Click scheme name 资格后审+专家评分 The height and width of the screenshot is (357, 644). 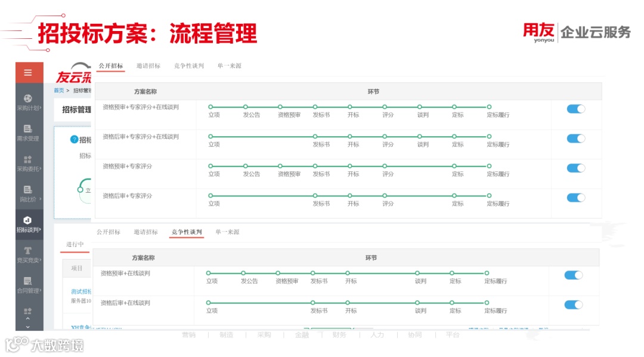click(x=128, y=196)
